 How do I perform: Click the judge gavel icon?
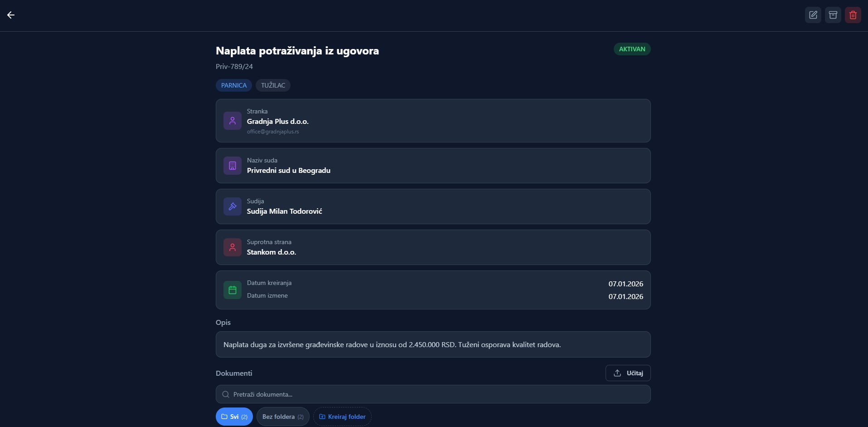click(x=233, y=206)
